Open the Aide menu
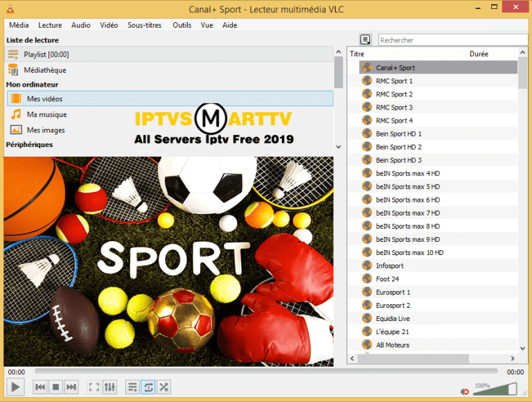Viewport: 532px width, 402px height. [x=230, y=25]
